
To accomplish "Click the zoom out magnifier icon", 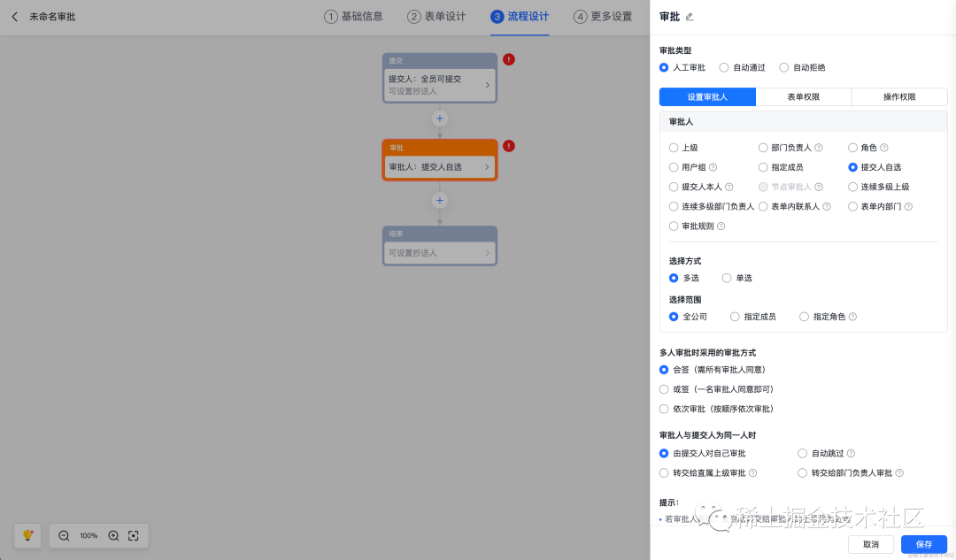I will click(64, 535).
